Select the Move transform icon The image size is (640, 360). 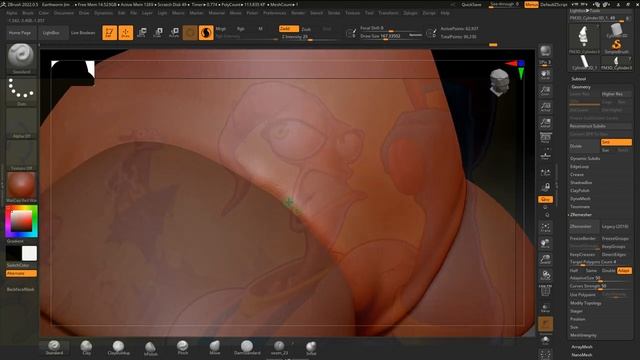(x=142, y=33)
